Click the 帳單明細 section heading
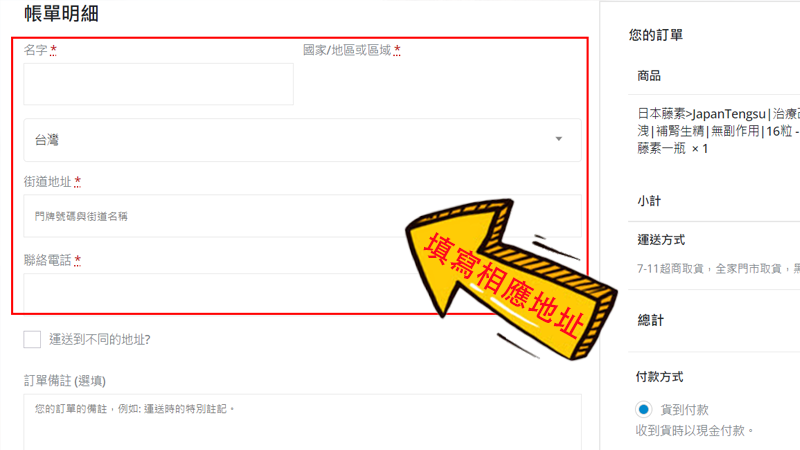The height and width of the screenshot is (450, 800). (61, 13)
